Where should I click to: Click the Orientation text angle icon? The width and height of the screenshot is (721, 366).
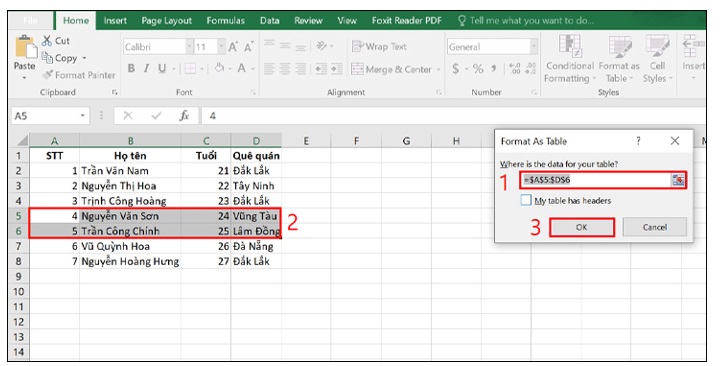point(322,46)
